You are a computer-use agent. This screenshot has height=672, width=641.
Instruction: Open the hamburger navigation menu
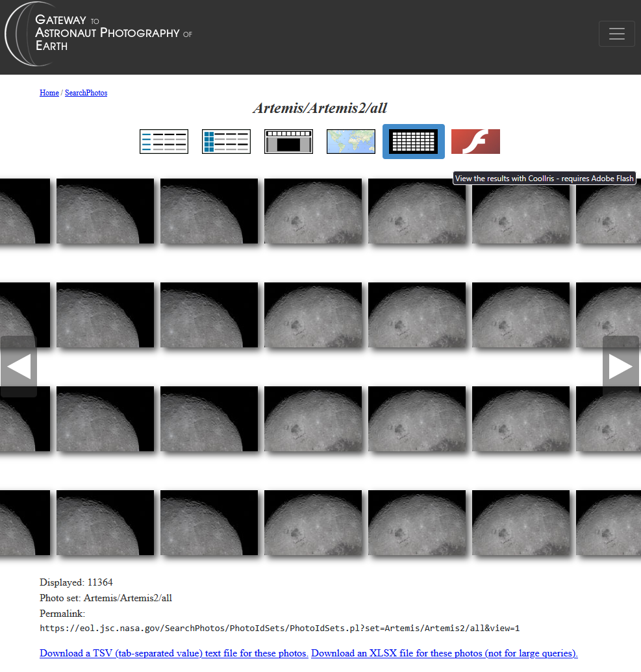click(x=616, y=33)
